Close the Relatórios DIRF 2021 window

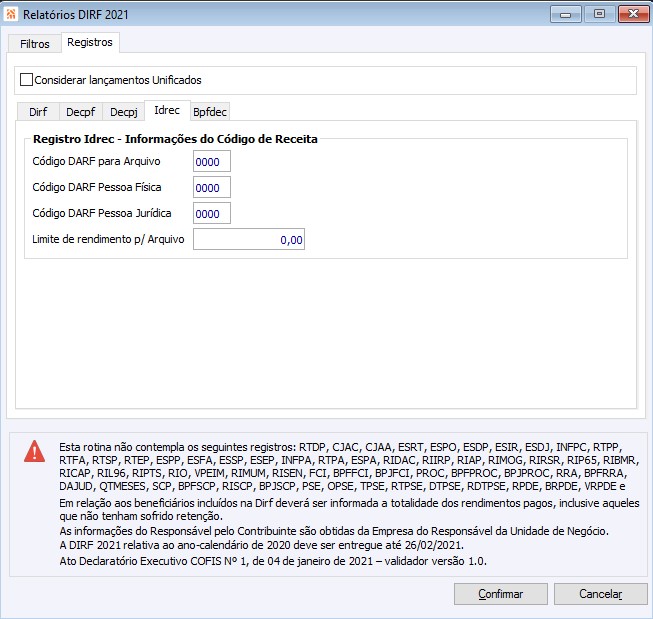(633, 14)
